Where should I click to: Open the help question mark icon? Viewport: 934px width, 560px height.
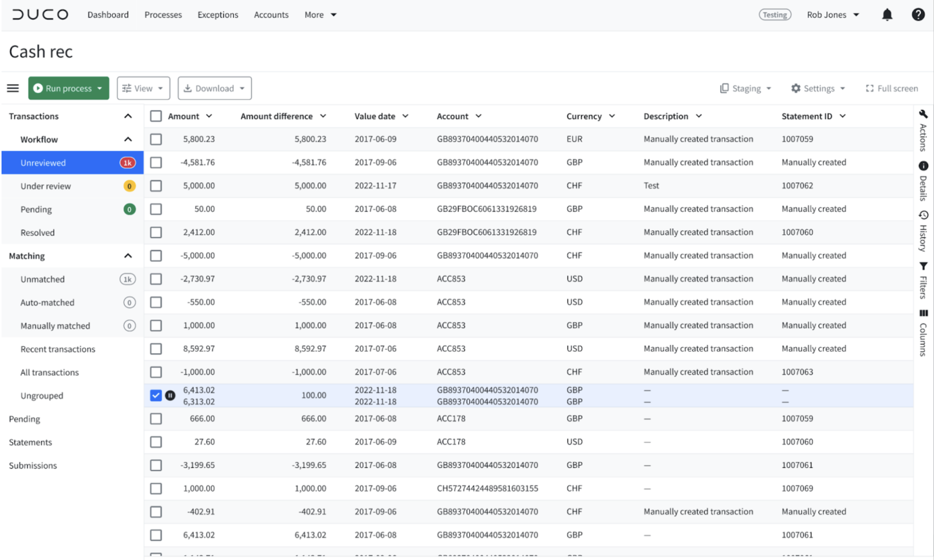click(918, 15)
